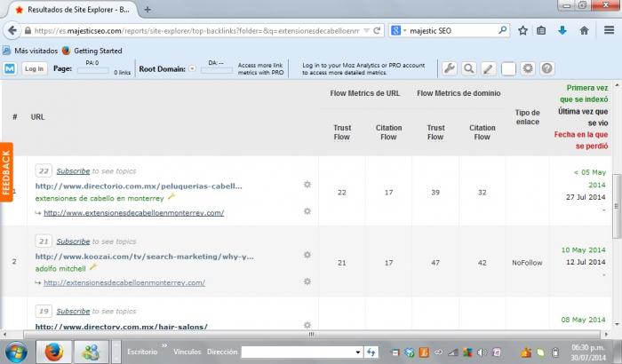This screenshot has height=364, width=622.
Task: Click taskbar 'Escritorio' toolbar
Action: pos(142,352)
